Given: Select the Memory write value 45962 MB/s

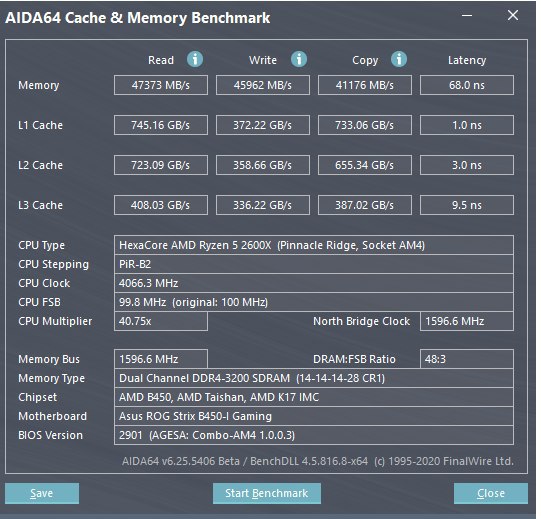Looking at the screenshot, I should [x=263, y=85].
